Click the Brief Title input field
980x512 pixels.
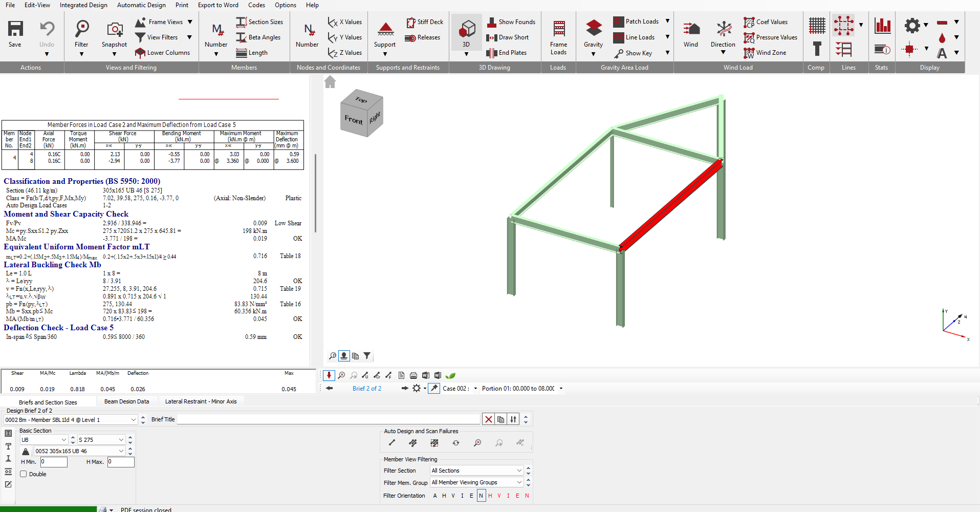tap(329, 419)
